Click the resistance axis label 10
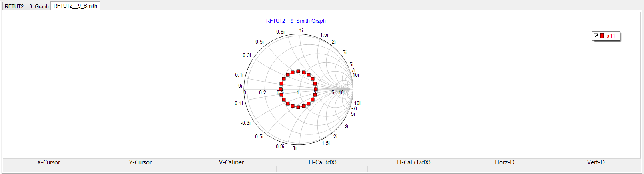 [341, 92]
